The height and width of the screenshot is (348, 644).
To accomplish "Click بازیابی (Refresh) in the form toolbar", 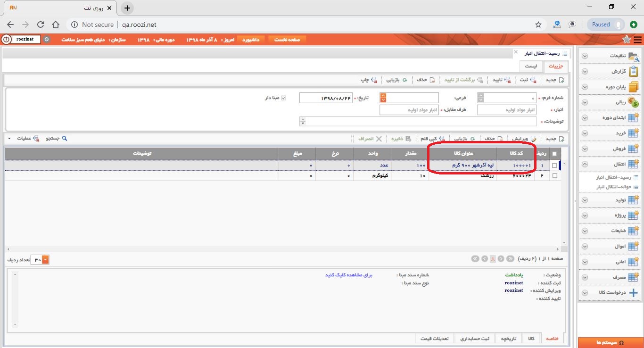I will [x=396, y=80].
